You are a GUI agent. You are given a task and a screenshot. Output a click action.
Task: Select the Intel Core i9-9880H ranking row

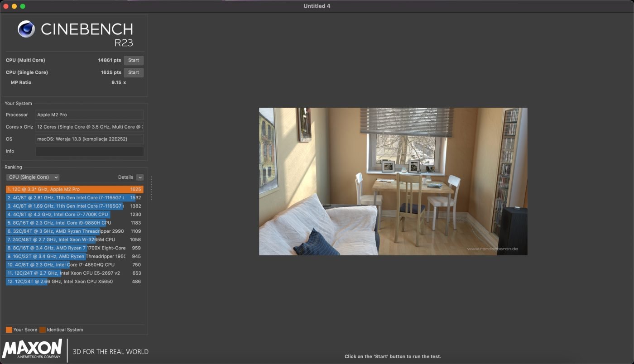click(x=74, y=223)
